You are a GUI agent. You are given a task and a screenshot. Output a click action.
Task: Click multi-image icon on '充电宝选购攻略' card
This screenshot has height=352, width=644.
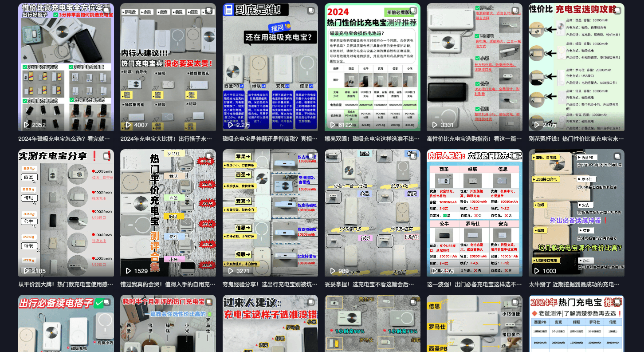click(x=617, y=10)
